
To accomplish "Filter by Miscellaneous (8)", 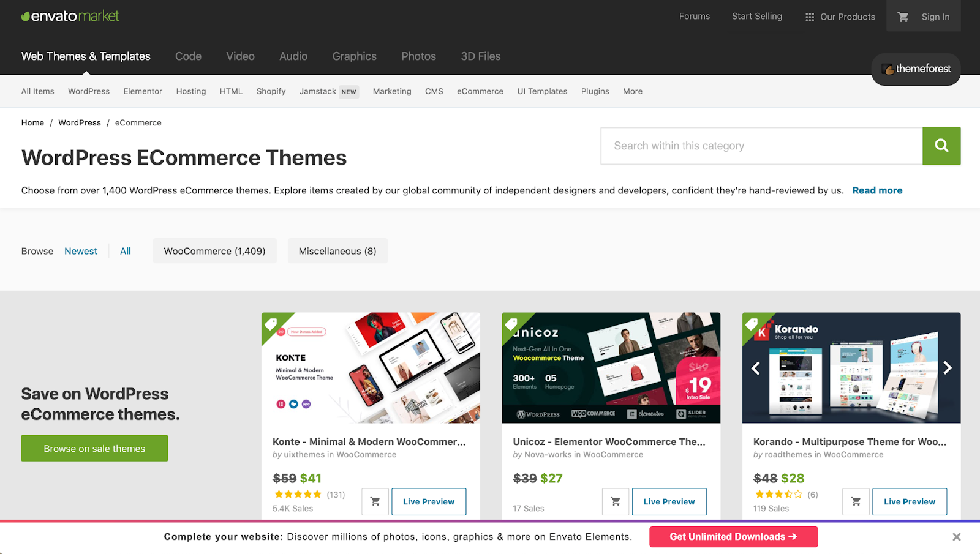I will coord(337,251).
